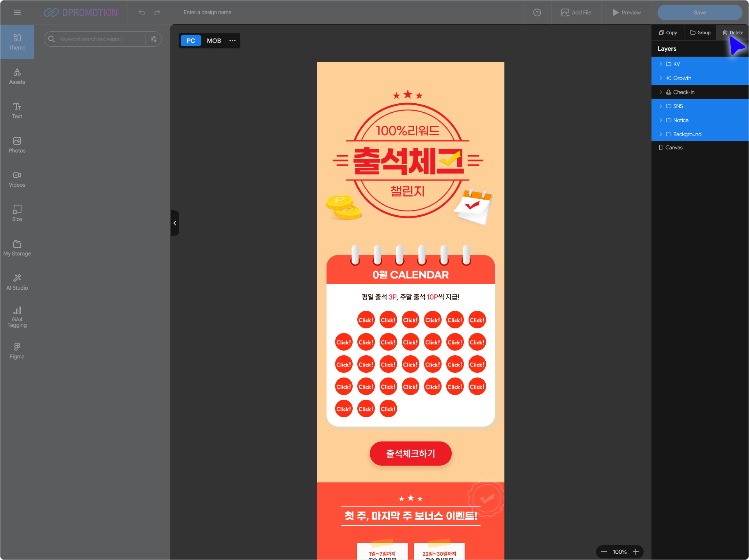The image size is (749, 560).
Task: Click the Layers panel heading
Action: click(667, 49)
